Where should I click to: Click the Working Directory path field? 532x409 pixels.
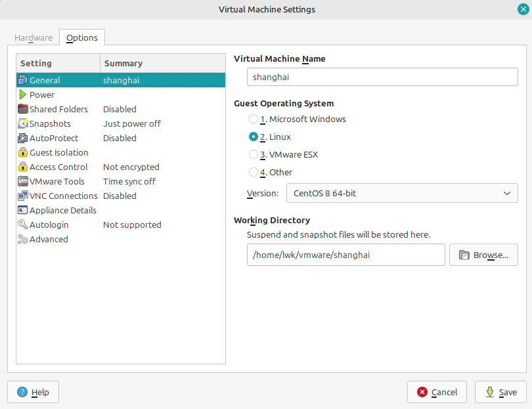click(x=345, y=255)
